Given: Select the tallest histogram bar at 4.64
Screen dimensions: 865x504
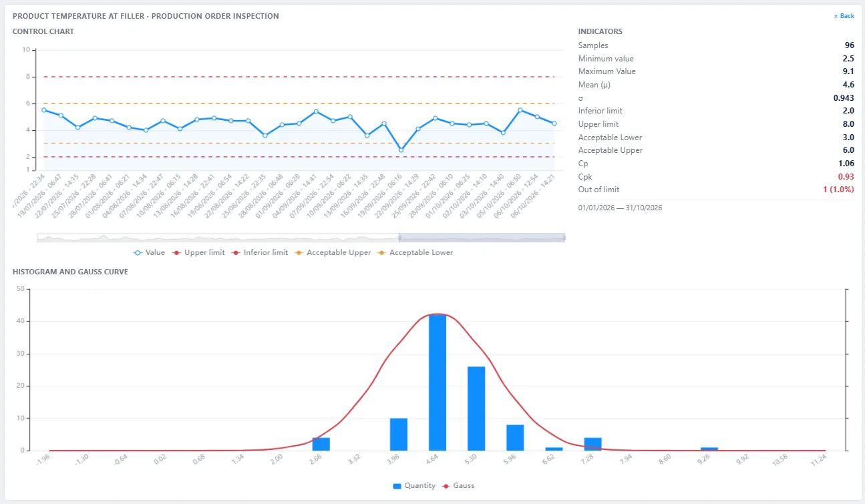Looking at the screenshot, I should tap(438, 383).
